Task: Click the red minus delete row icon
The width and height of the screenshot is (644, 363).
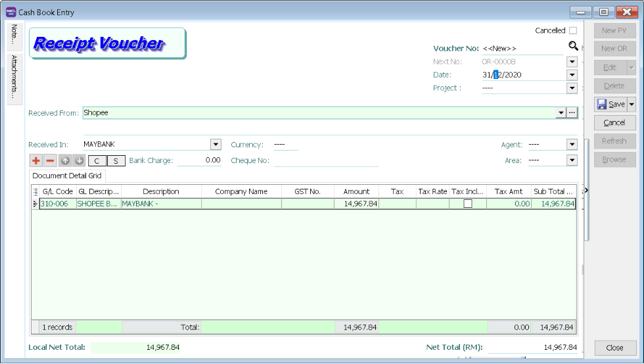Action: (x=50, y=160)
